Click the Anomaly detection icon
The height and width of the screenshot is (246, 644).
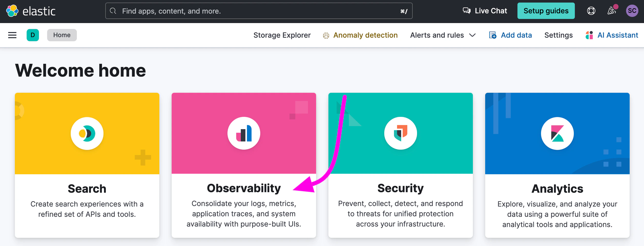(x=326, y=35)
